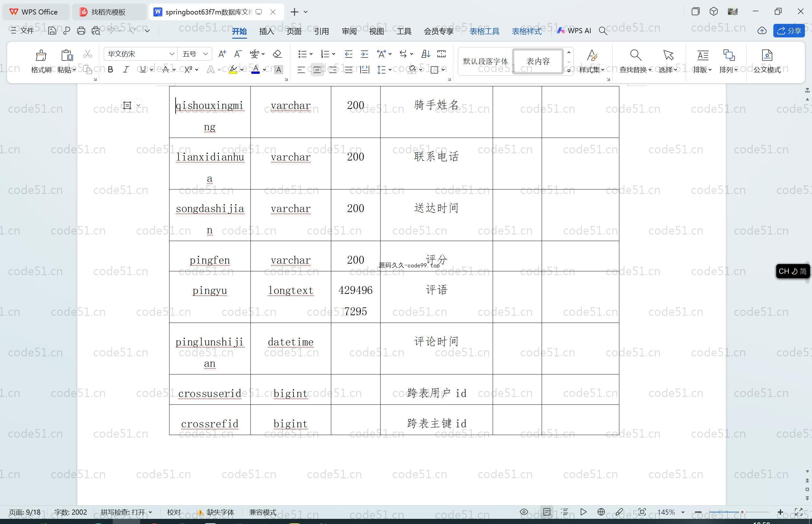Open the 找稻壳模板 tab
The image size is (812, 524).
[109, 12]
